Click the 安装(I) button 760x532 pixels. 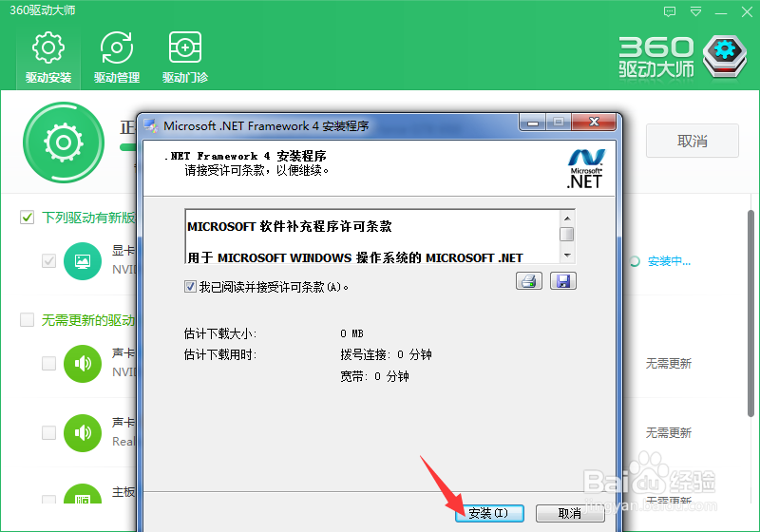coord(489,513)
